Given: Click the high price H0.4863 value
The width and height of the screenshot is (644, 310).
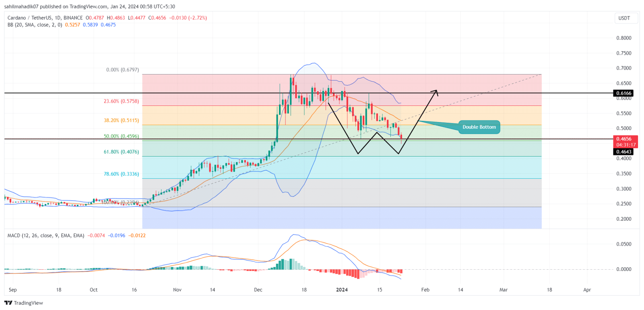Looking at the screenshot, I should click(x=116, y=18).
